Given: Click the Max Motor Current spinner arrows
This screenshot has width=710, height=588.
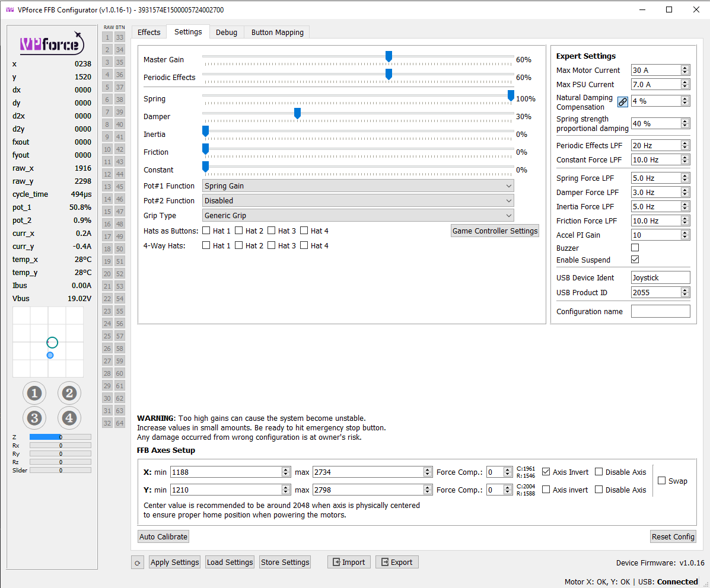Looking at the screenshot, I should click(x=685, y=70).
